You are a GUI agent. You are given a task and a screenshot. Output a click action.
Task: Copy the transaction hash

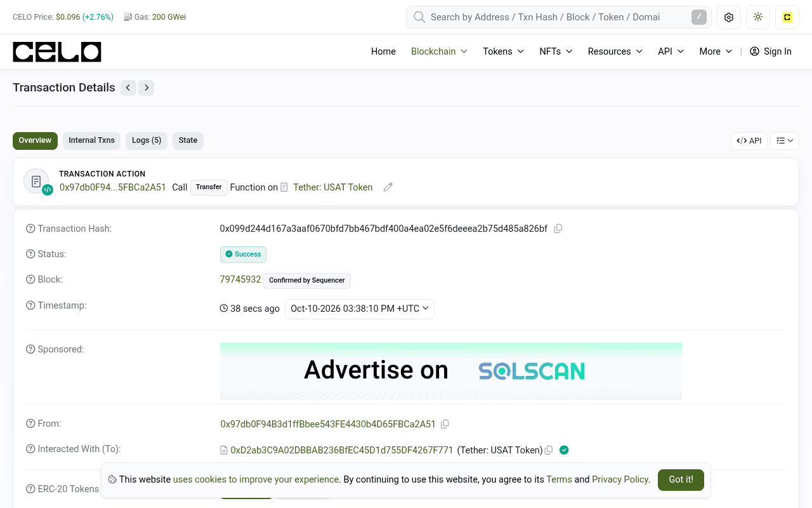pyautogui.click(x=558, y=229)
